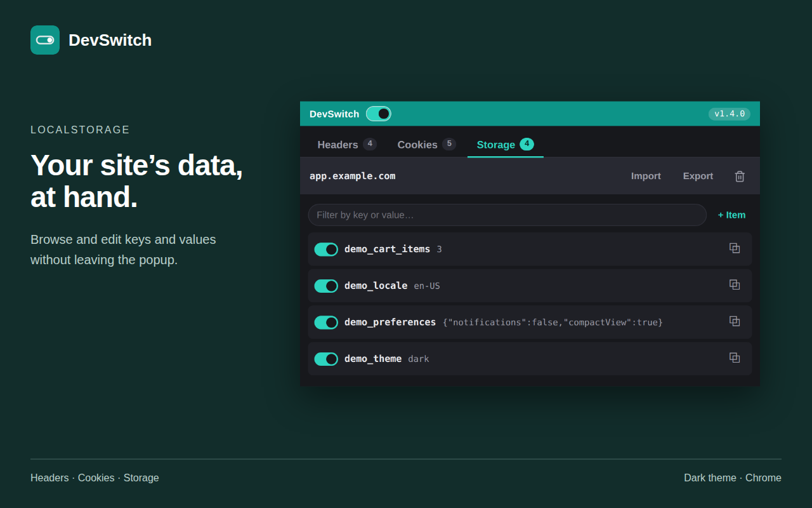
Task: Click the DevSwitch label in popup header
Action: [334, 114]
